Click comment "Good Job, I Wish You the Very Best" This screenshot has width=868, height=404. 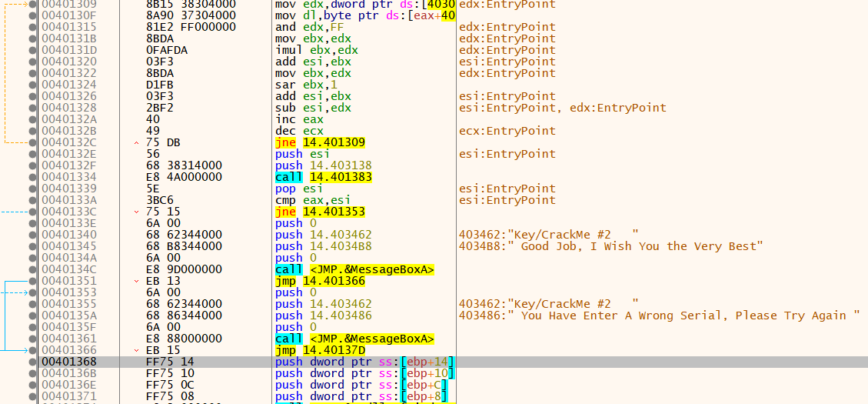coord(611,246)
